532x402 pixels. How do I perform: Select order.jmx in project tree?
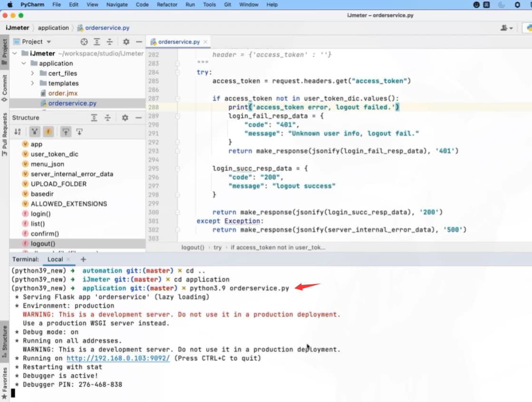tap(63, 93)
